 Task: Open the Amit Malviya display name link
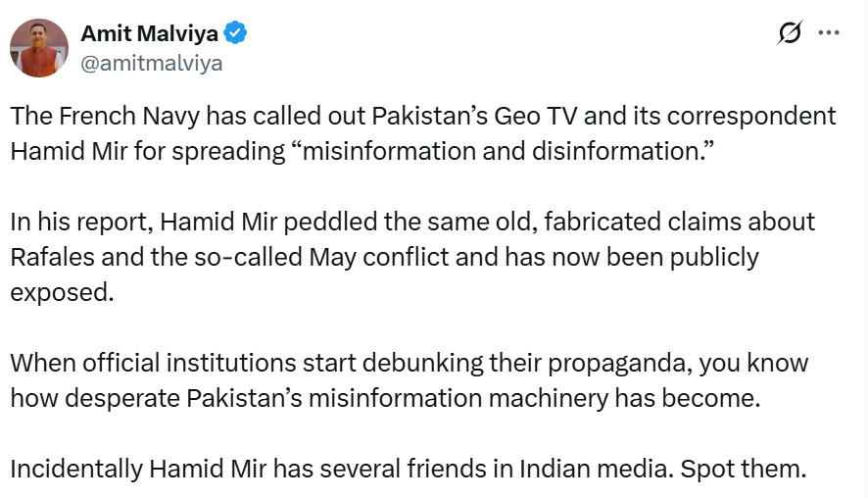tap(149, 34)
